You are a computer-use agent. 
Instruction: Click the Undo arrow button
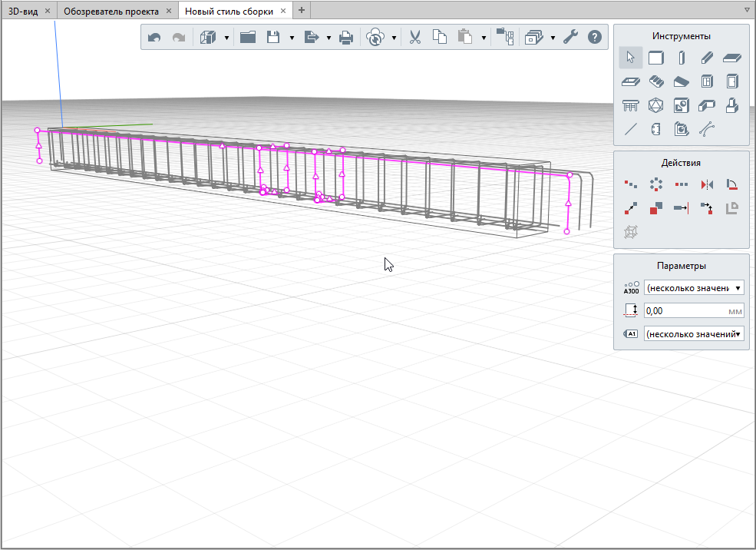[154, 37]
